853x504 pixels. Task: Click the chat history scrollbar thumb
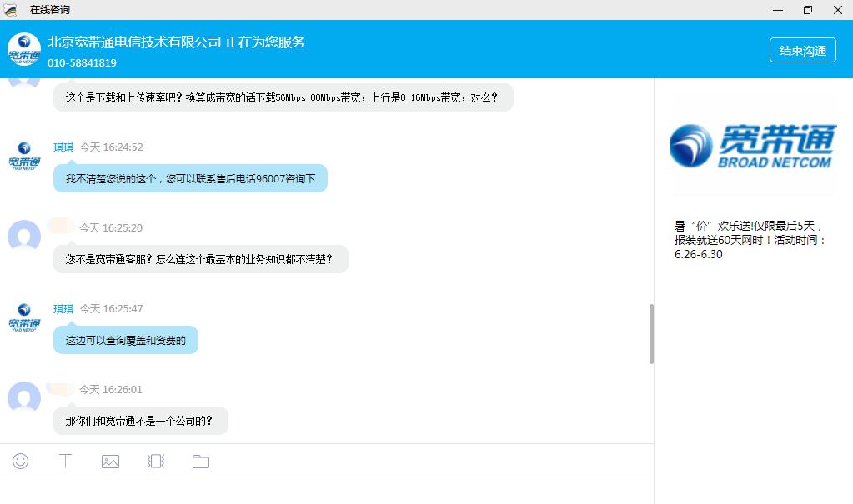point(651,333)
